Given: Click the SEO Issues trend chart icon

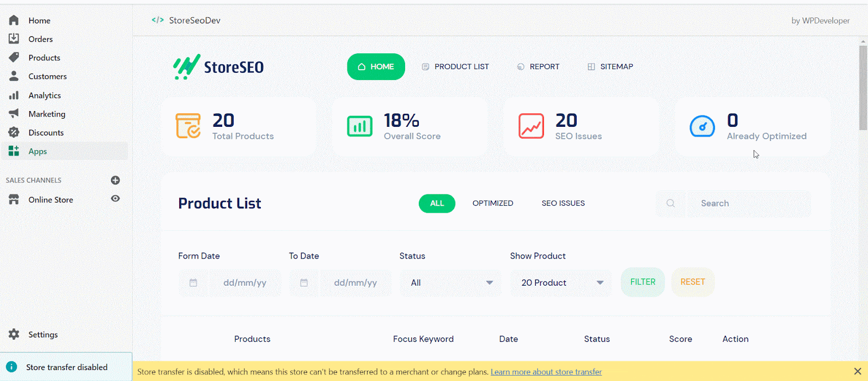Looking at the screenshot, I should 531,126.
